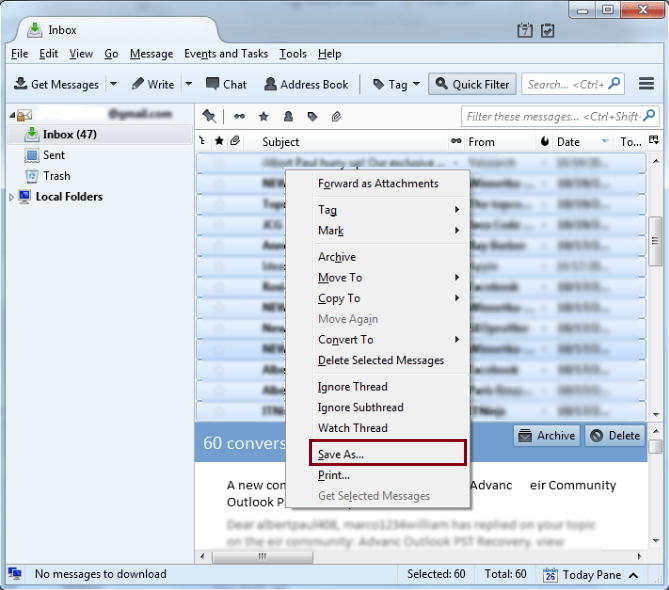Open the Calendar tab icon
This screenshot has width=669, height=590.
[525, 31]
